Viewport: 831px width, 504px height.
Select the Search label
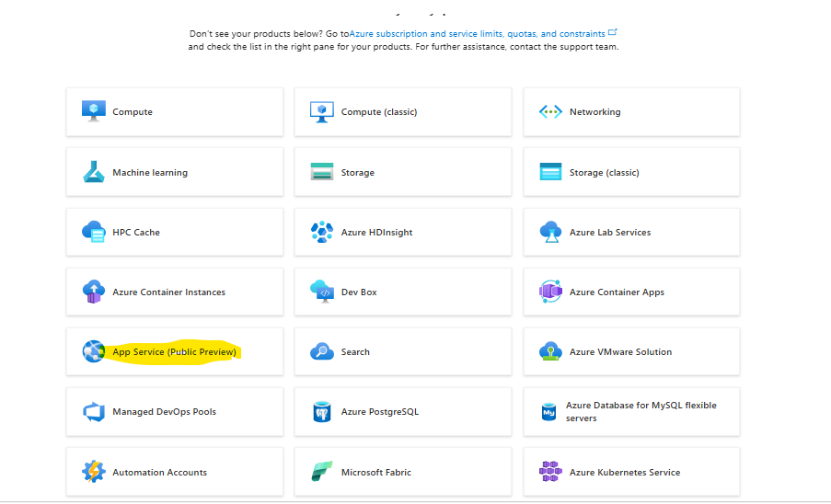pos(355,352)
